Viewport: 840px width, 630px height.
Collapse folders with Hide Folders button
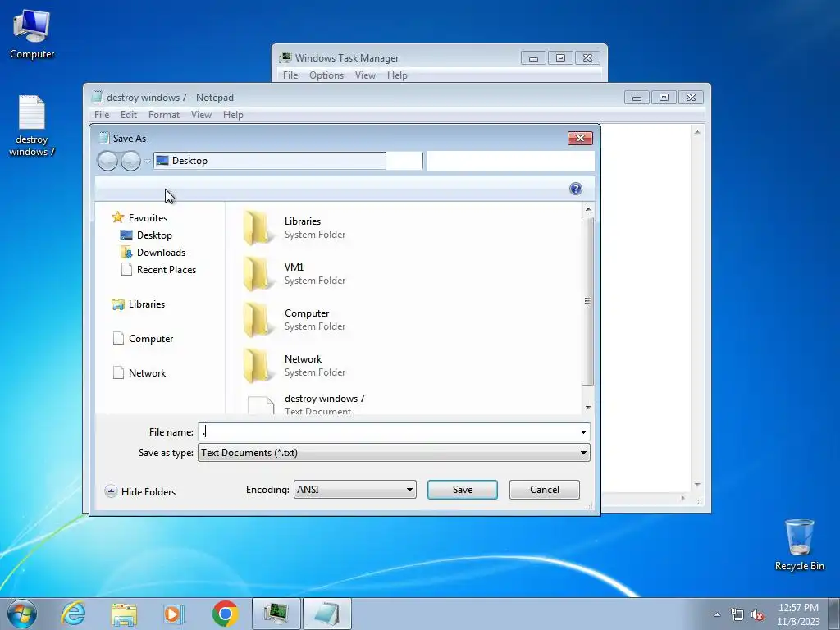[x=140, y=492]
